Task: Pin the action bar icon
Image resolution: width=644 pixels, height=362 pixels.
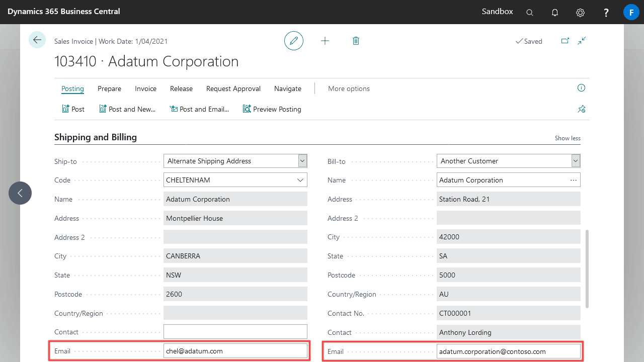Action: click(582, 109)
